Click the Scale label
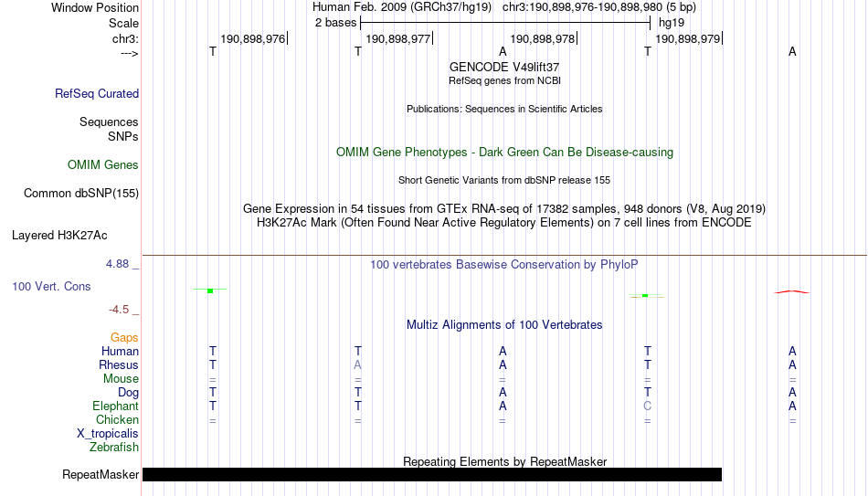Viewport: 868px width, 496px height. 123,23
